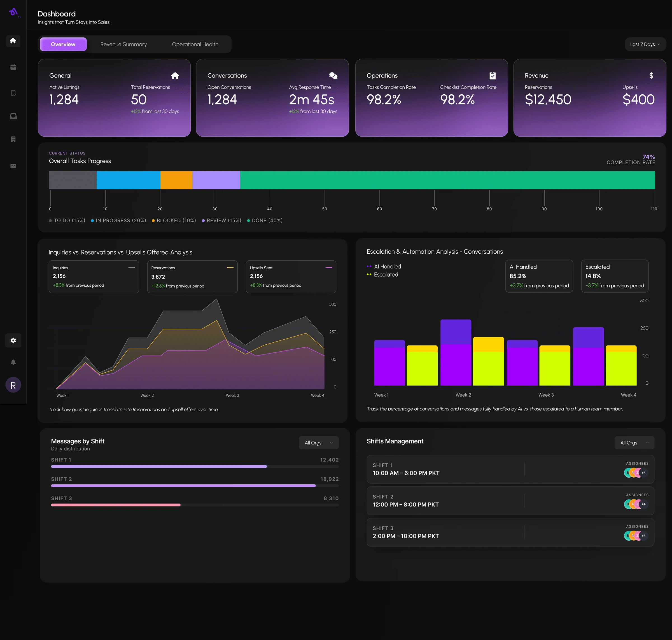The image size is (672, 640).
Task: Toggle the AI Handled chart legend
Action: pos(384,267)
